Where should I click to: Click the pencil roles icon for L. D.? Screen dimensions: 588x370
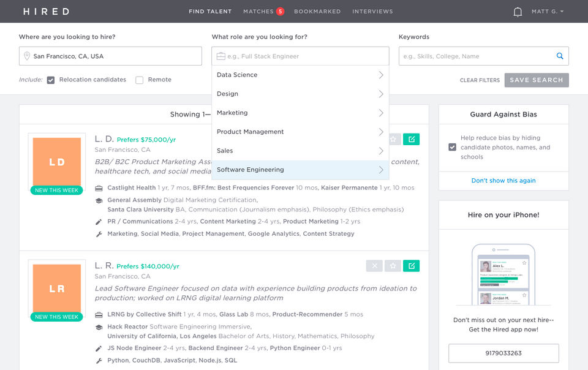click(99, 222)
